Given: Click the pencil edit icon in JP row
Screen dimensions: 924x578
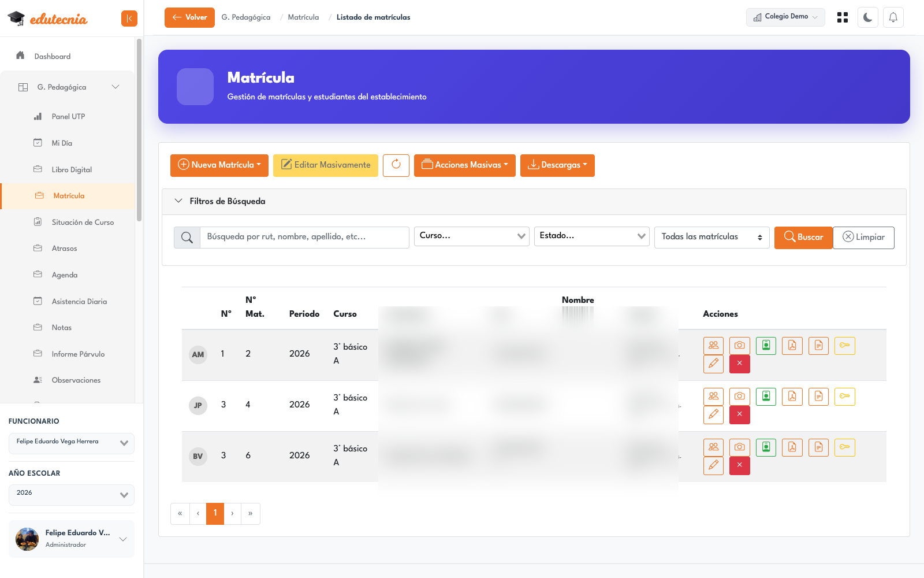Looking at the screenshot, I should click(x=713, y=415).
